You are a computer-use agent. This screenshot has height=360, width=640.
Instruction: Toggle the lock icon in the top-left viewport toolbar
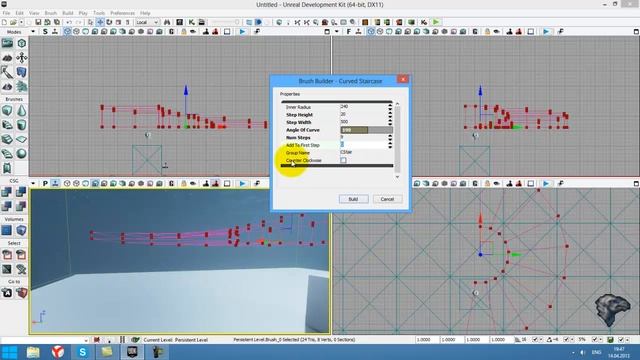(184, 31)
